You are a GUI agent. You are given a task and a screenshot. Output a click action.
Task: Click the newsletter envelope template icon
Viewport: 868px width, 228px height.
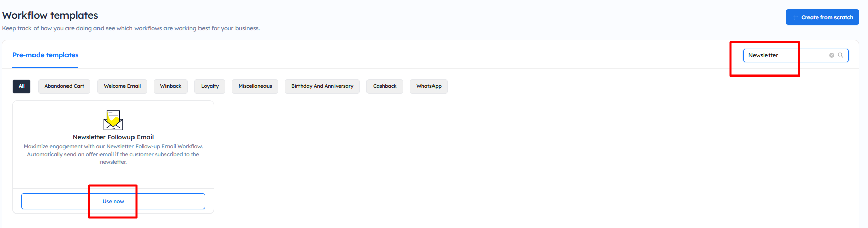(113, 120)
